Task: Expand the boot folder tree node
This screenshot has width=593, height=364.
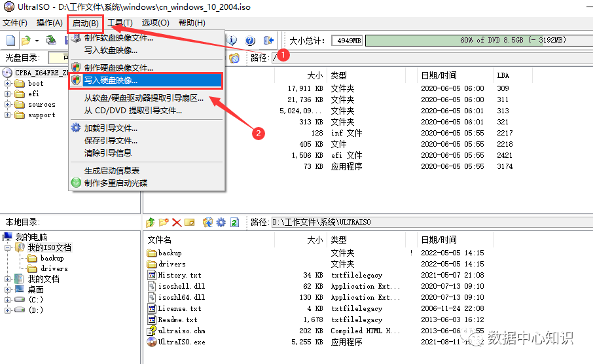Action: click(x=7, y=83)
